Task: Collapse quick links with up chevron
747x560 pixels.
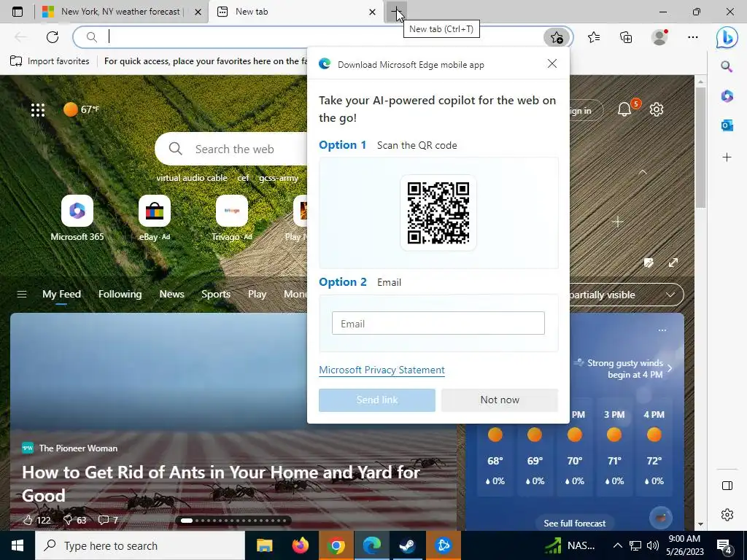Action: point(643,172)
